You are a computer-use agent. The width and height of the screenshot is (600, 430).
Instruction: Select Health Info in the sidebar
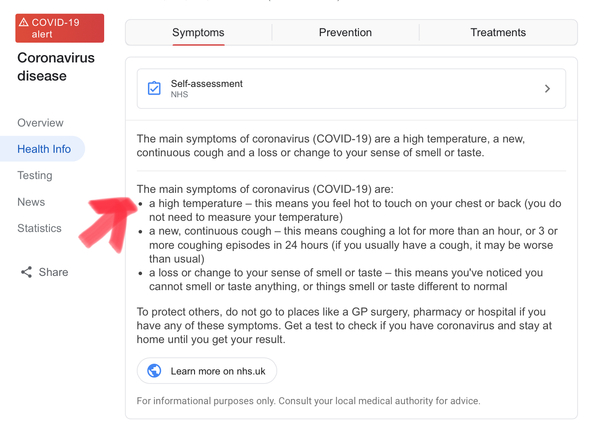click(x=42, y=149)
